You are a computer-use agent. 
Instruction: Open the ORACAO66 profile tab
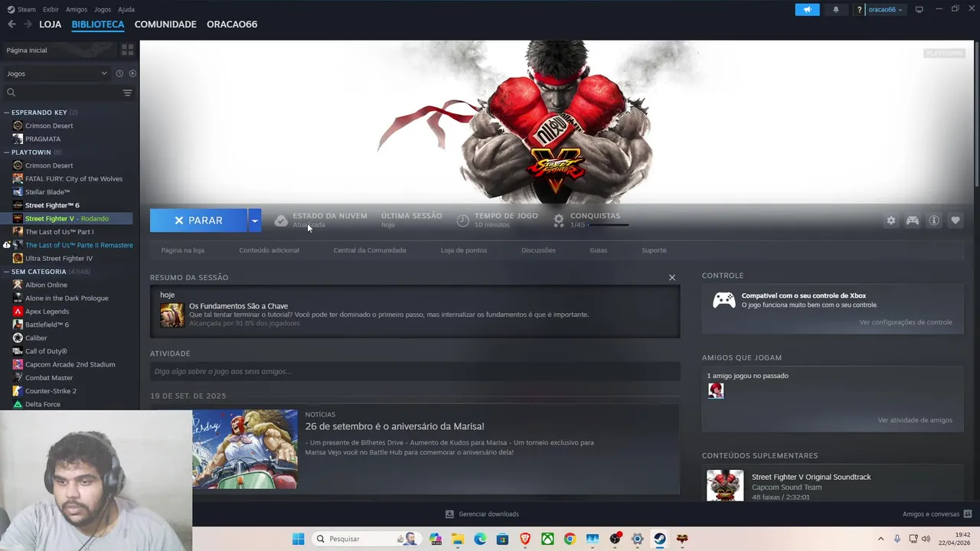[232, 24]
